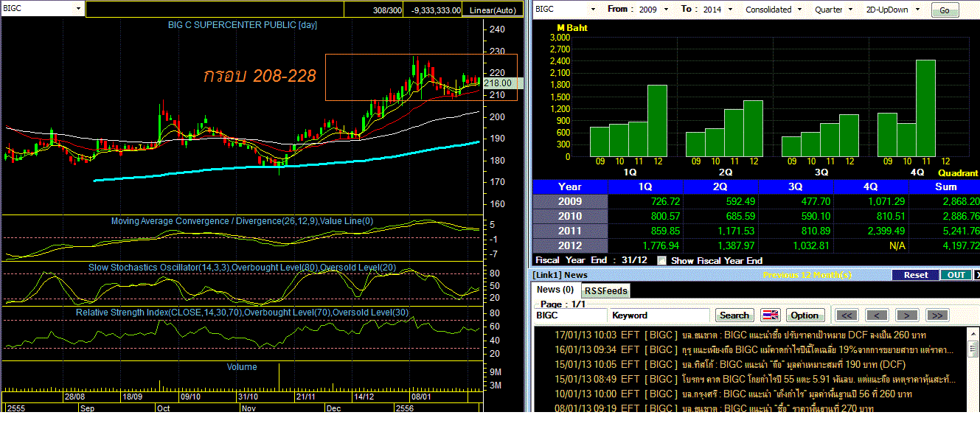This screenshot has width=980, height=443.
Task: Close the News panel with the X button
Action: pos(977,275)
